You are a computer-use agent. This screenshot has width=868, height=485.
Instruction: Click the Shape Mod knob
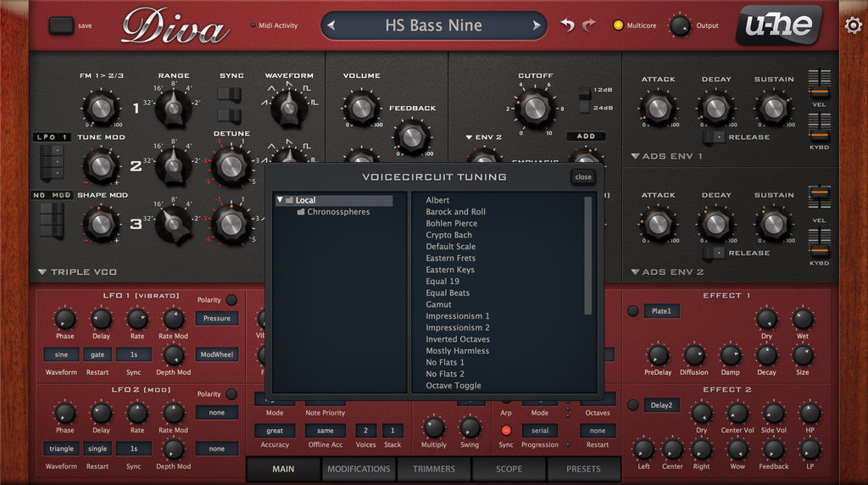[x=101, y=224]
